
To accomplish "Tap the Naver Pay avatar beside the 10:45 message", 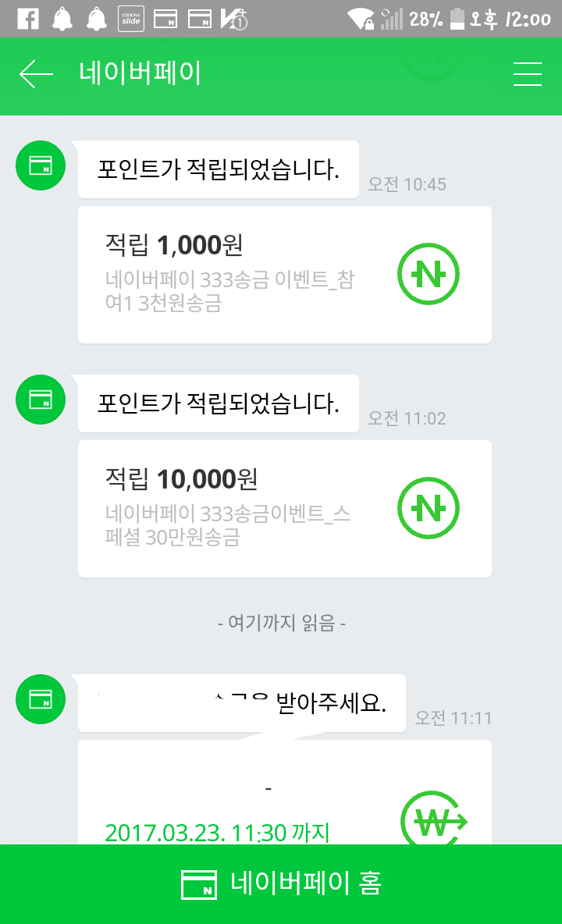I will (x=41, y=165).
